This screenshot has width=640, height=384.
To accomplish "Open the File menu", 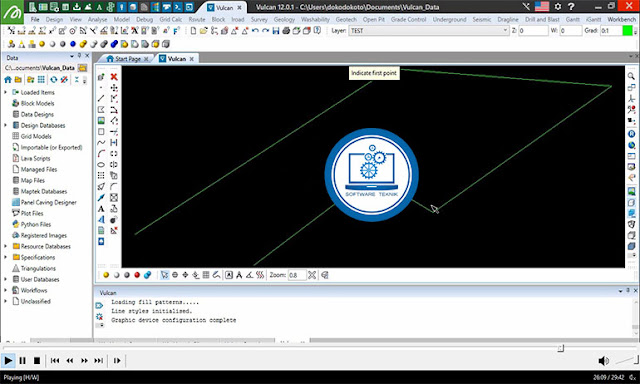I will [35, 19].
